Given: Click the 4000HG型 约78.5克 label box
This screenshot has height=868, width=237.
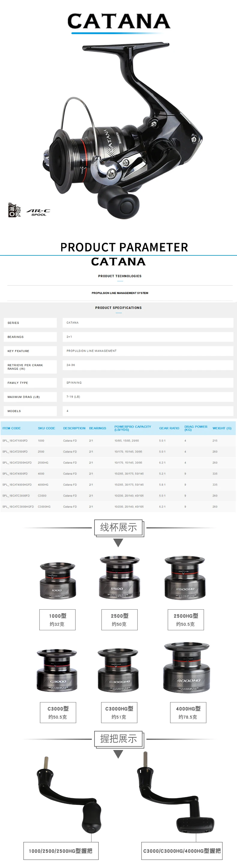Looking at the screenshot, I should coord(188,712).
